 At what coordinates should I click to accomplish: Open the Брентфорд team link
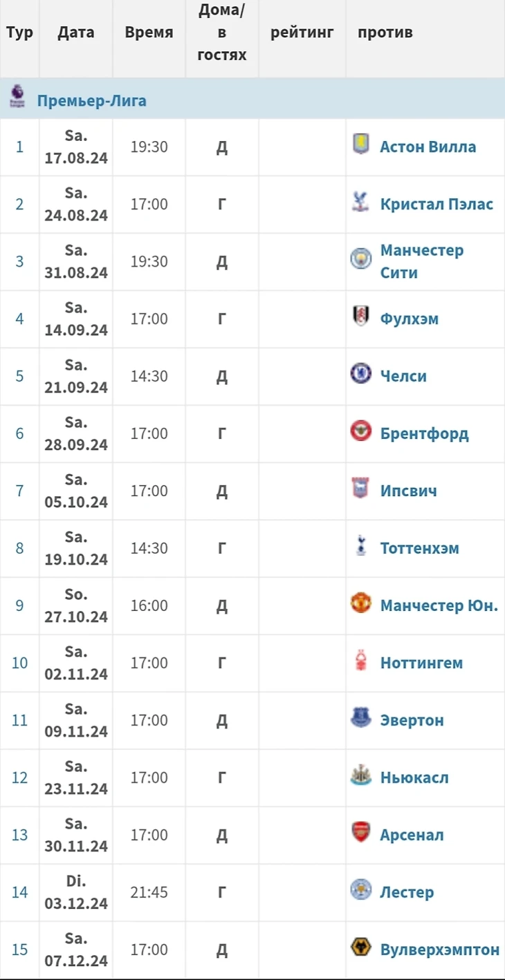click(424, 433)
